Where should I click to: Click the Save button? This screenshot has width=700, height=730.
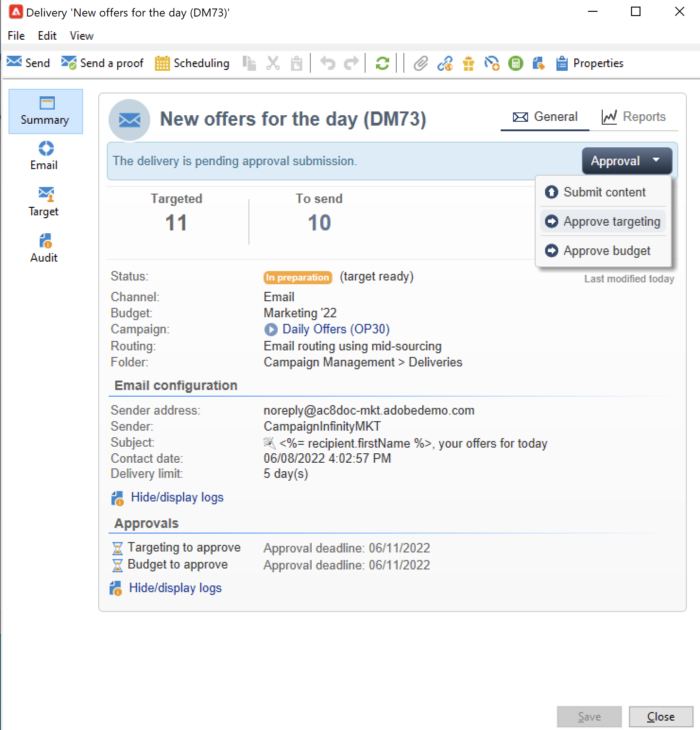(589, 717)
